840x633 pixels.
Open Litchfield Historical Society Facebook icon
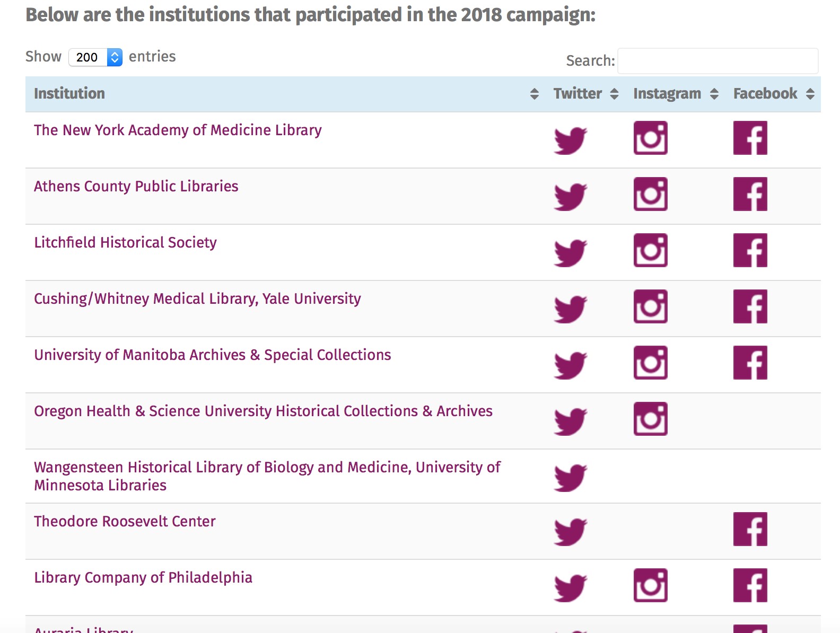click(x=750, y=250)
